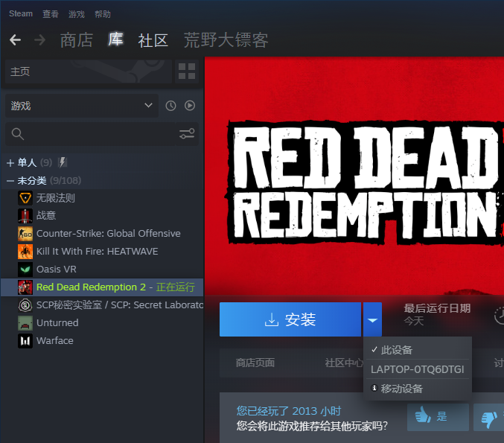Open the 游戏 category dropdown

82,106
